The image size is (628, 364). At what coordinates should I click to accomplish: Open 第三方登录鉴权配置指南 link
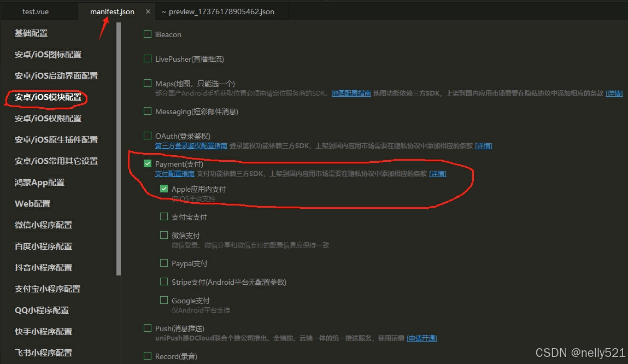191,146
